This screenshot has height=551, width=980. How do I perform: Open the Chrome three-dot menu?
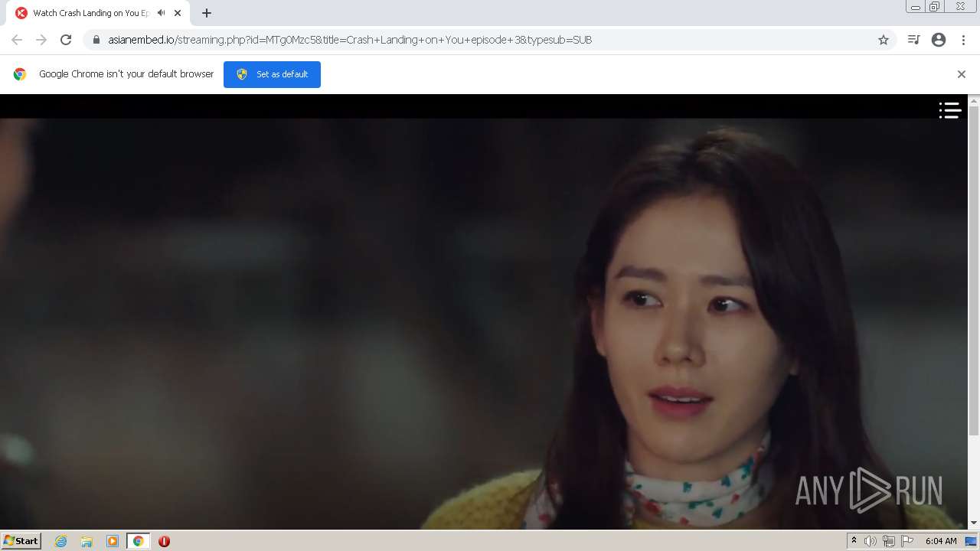click(963, 40)
